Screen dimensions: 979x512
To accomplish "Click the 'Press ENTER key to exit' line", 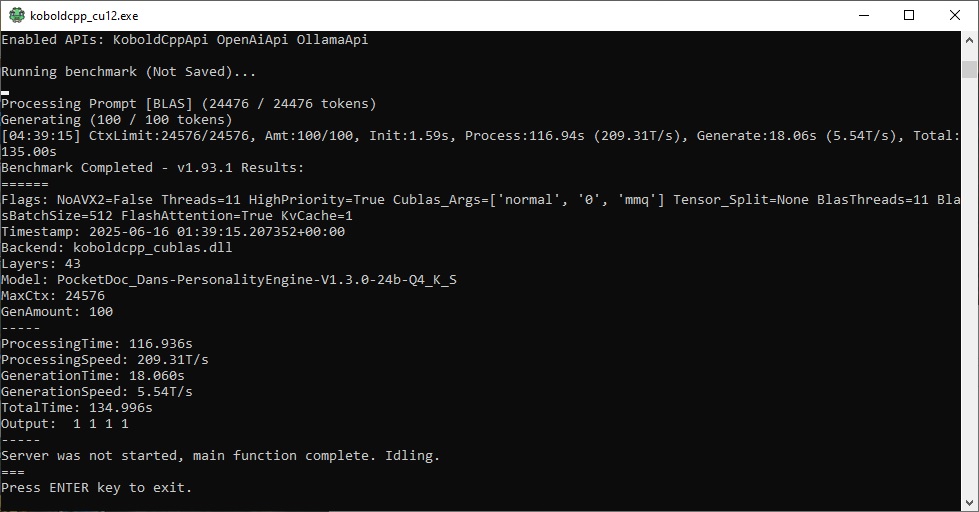I will coord(97,488).
